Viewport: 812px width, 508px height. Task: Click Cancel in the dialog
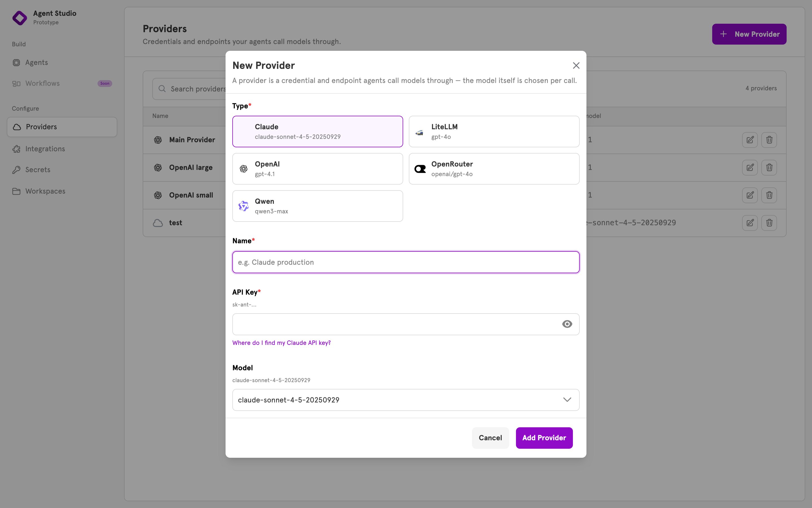coord(490,438)
